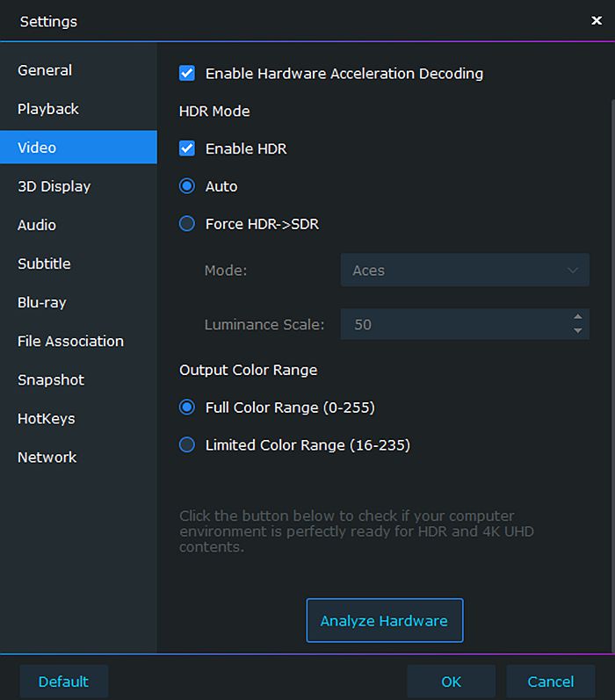The height and width of the screenshot is (700, 615).
Task: Confirm settings with OK
Action: point(451,682)
